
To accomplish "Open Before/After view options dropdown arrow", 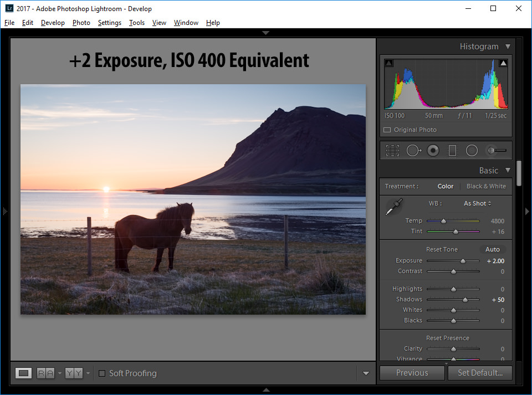I will point(88,373).
